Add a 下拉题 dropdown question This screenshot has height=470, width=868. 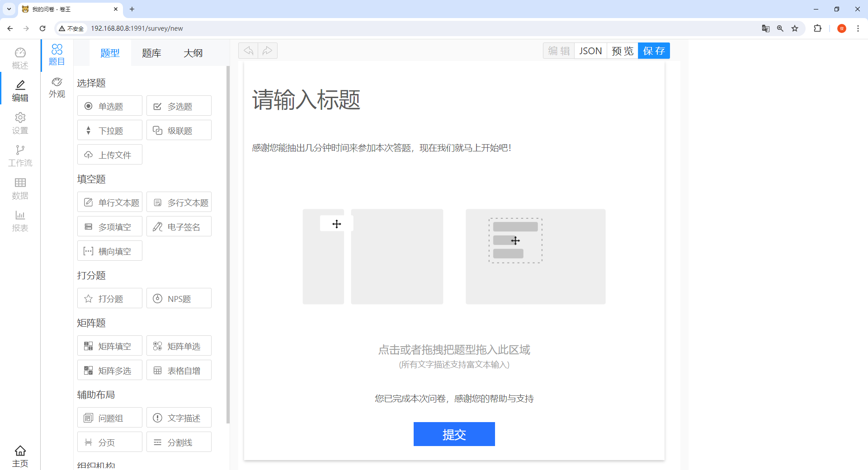[x=110, y=130]
